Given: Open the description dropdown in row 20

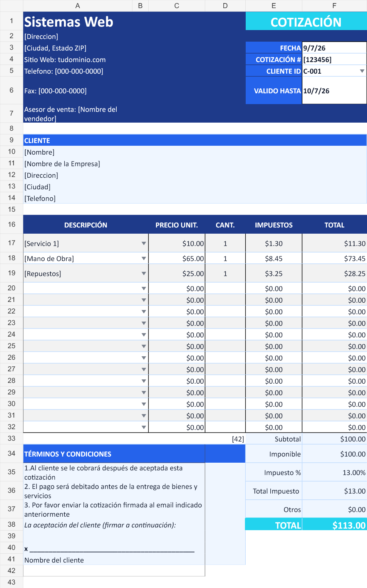Looking at the screenshot, I should pyautogui.click(x=144, y=288).
